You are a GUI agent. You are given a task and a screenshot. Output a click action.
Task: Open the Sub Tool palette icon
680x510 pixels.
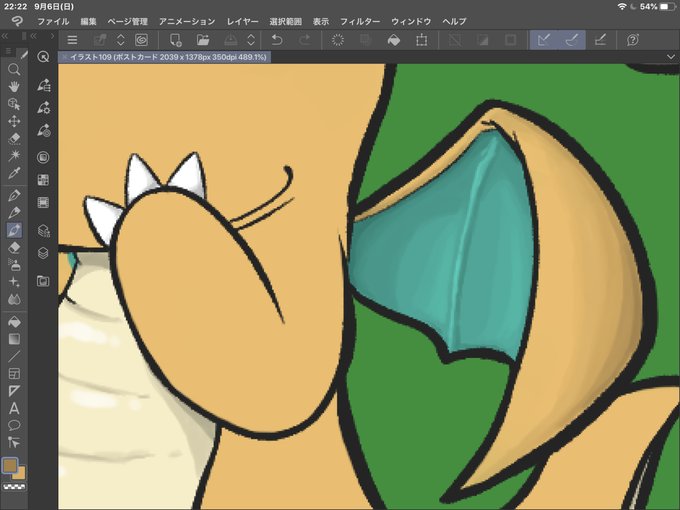43,85
